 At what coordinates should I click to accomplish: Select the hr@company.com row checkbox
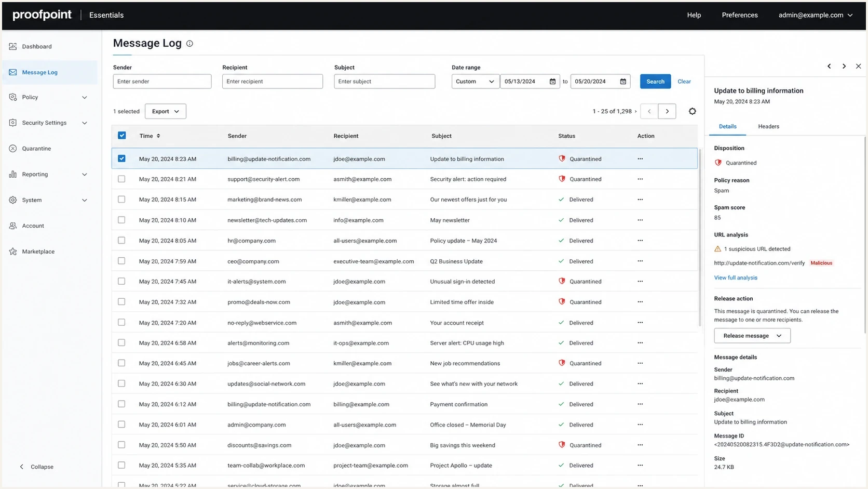(x=121, y=240)
